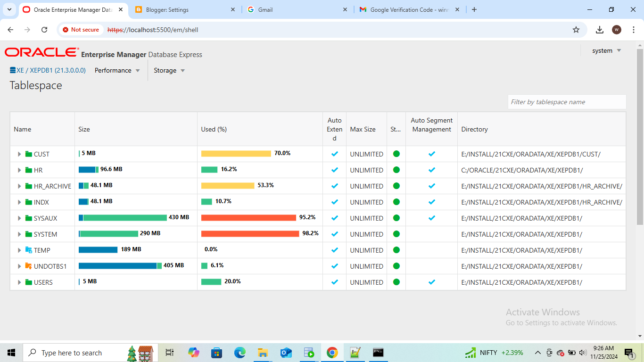The height and width of the screenshot is (362, 644).
Task: Click the green status dot for SYSAUX
Action: (396, 218)
